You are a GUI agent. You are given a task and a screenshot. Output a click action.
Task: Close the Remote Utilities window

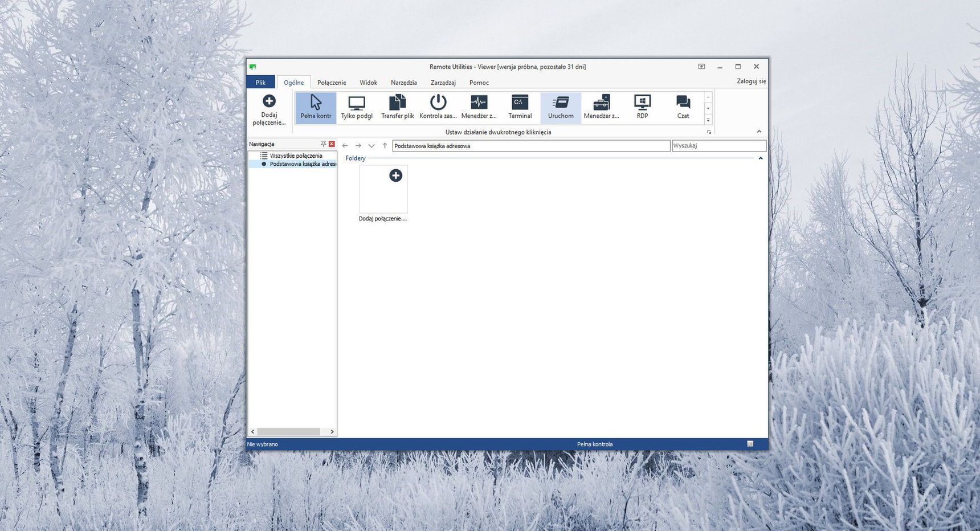[757, 67]
